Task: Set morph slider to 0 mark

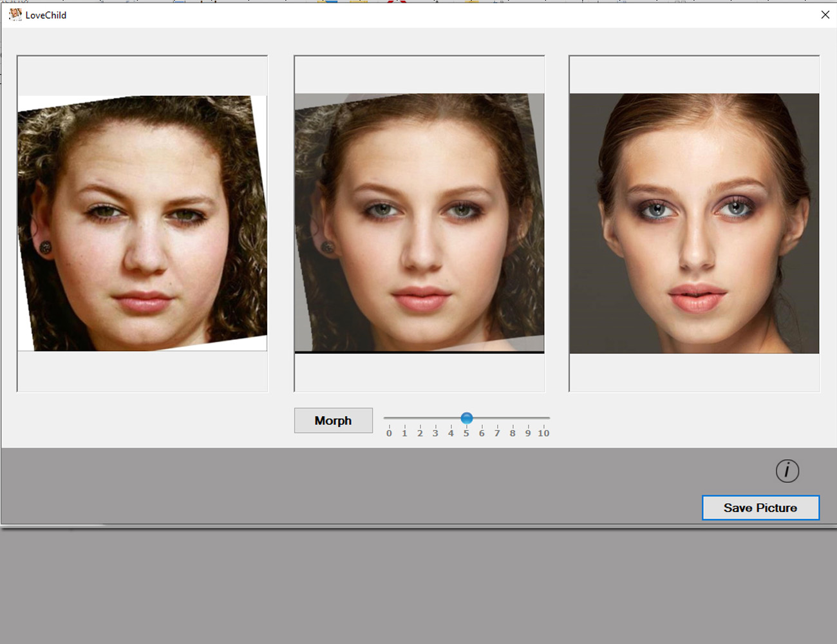Action: tap(390, 419)
